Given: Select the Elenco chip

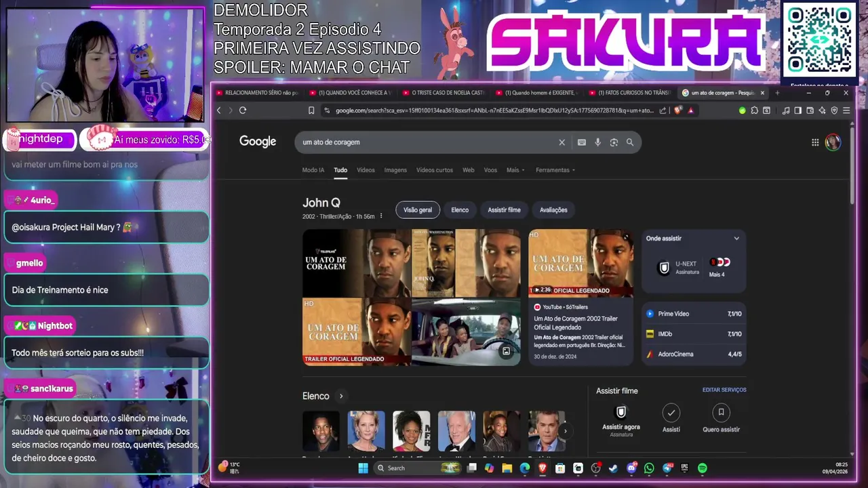Looking at the screenshot, I should 460,210.
